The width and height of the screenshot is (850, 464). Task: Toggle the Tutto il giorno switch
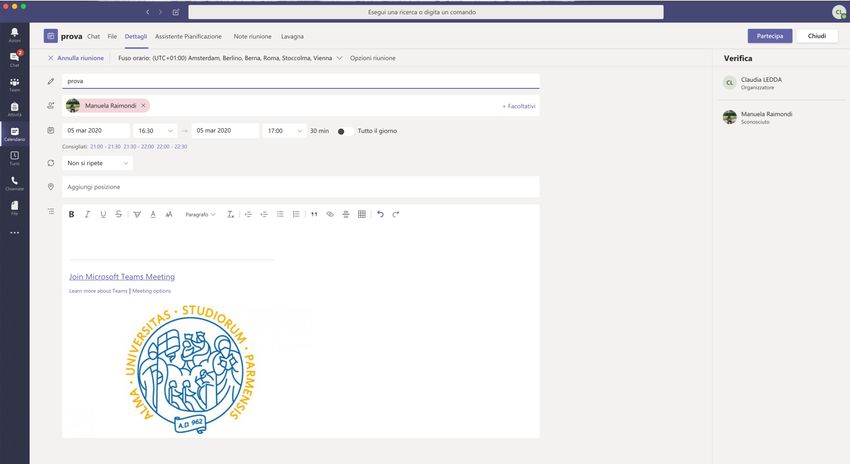343,131
